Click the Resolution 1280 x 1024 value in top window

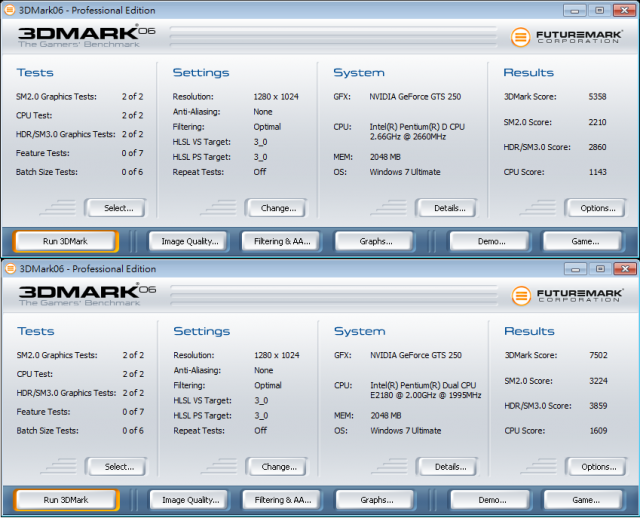click(276, 97)
